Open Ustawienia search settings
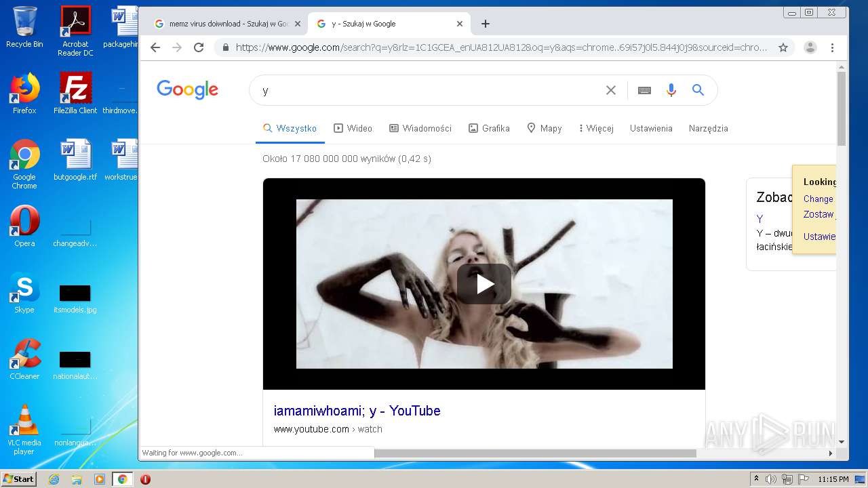 651,128
